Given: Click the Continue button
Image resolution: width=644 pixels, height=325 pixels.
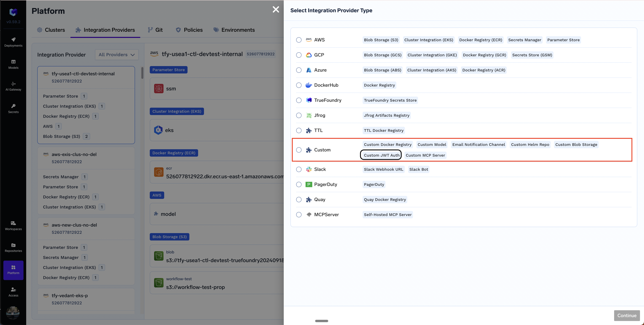Looking at the screenshot, I should click(x=627, y=315).
